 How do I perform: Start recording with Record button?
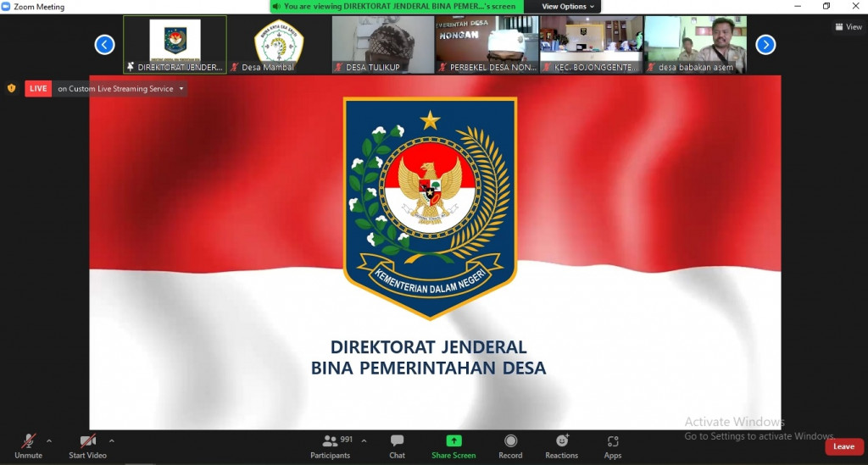click(510, 446)
